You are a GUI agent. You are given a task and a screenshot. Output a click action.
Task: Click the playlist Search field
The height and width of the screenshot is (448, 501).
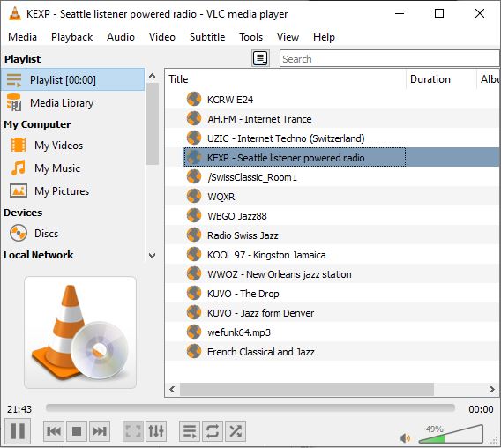tap(390, 59)
